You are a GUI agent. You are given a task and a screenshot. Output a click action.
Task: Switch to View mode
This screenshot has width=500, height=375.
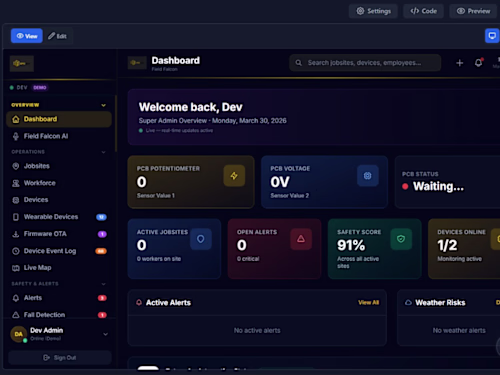(x=27, y=36)
